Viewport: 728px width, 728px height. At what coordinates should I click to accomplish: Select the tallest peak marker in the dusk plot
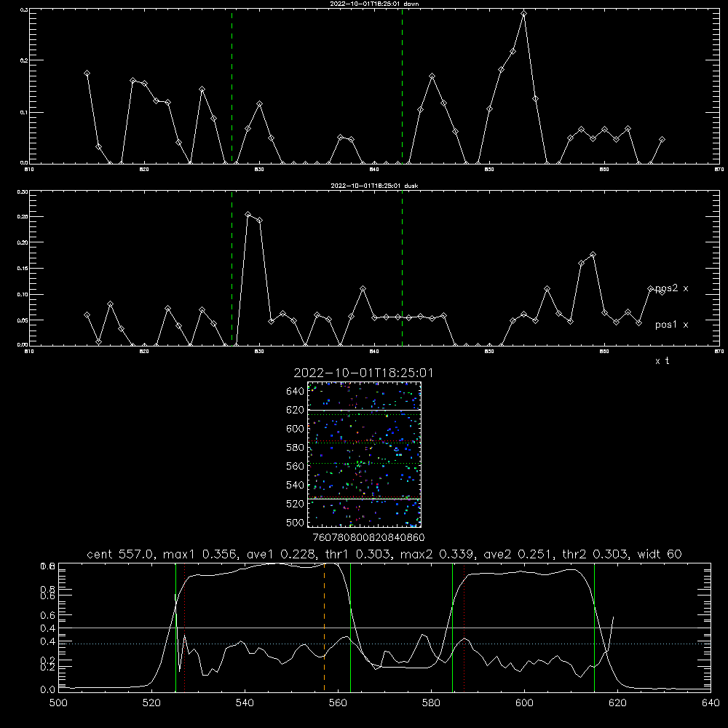[248, 215]
